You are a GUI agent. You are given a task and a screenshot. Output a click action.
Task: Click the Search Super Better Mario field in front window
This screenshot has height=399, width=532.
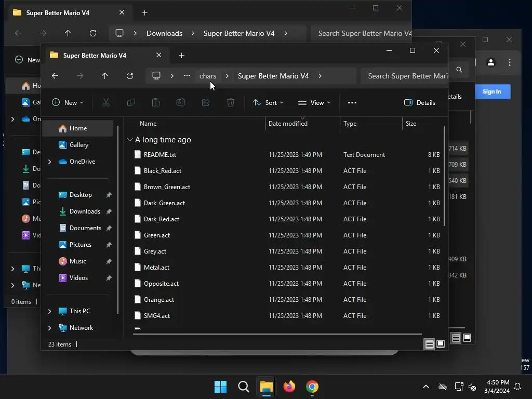(404, 76)
